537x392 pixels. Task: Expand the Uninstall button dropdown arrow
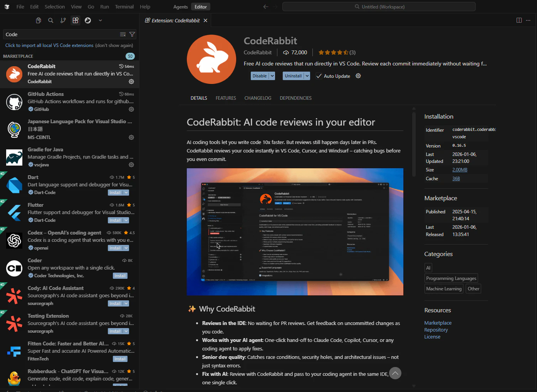(x=307, y=76)
